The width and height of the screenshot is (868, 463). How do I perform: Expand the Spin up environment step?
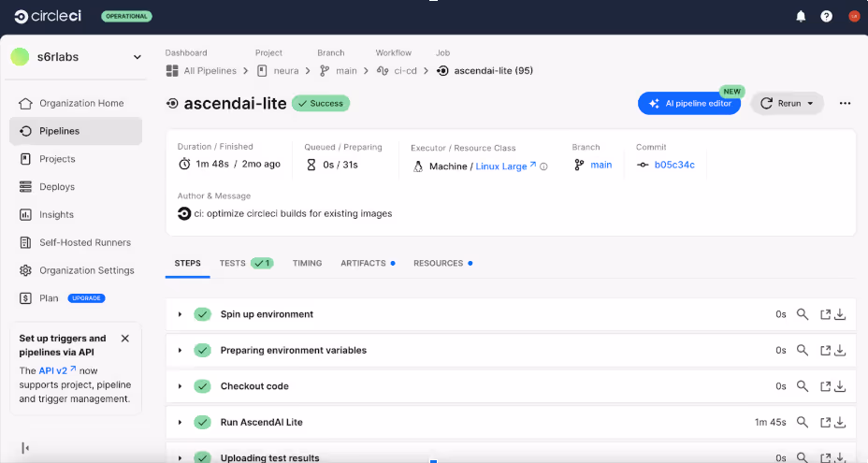pyautogui.click(x=180, y=314)
